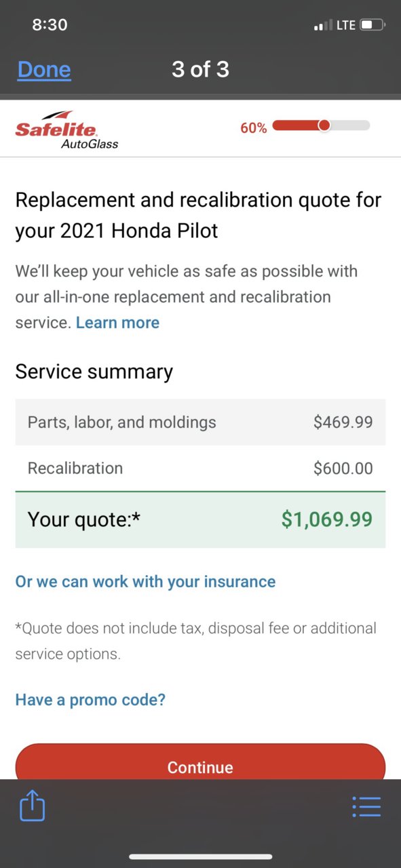Tap the 8:30 clock in status bar
Screen dimensions: 401x868
(50, 24)
